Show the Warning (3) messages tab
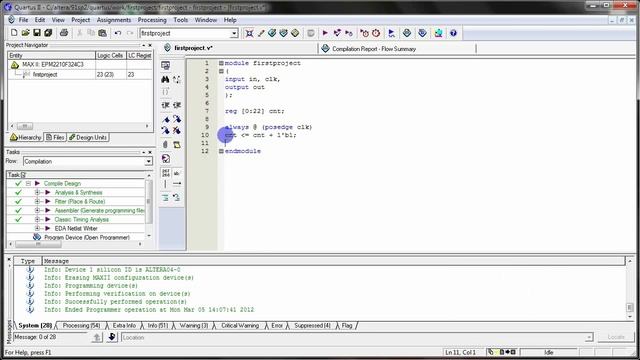 (193, 325)
